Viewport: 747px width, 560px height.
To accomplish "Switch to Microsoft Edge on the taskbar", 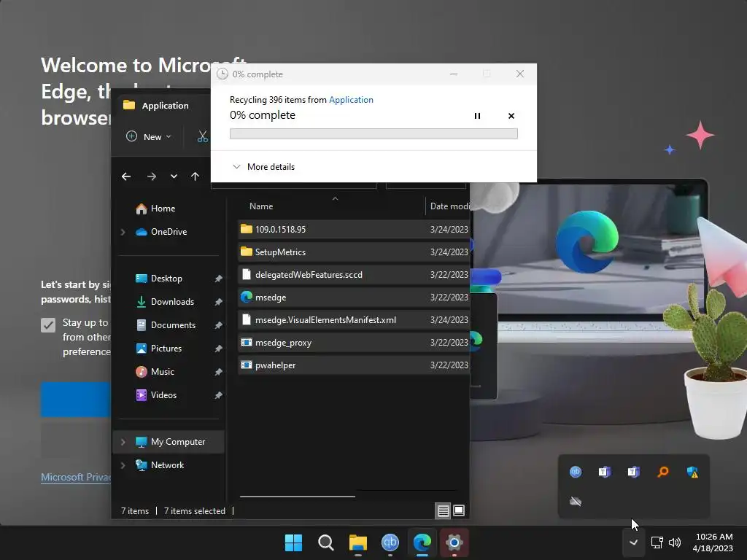I will point(422,542).
